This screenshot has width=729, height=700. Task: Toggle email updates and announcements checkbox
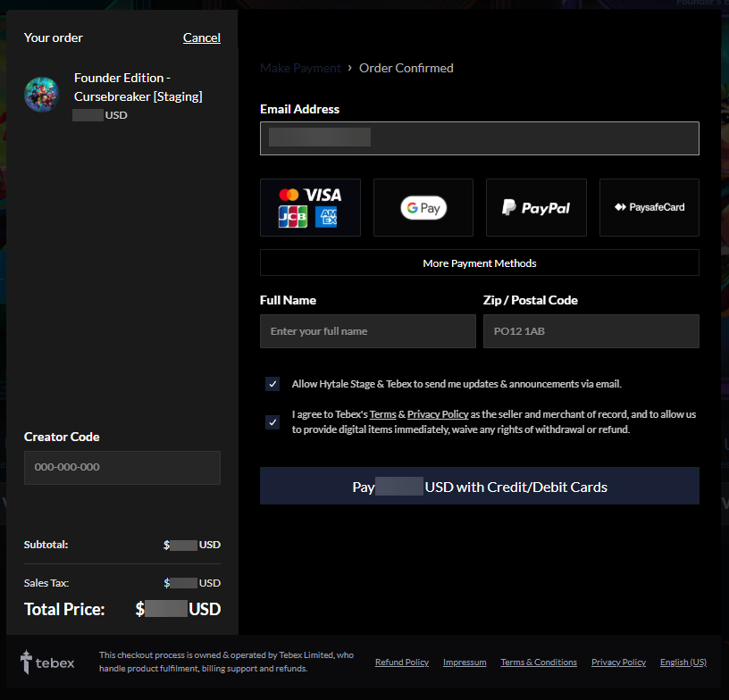click(272, 384)
